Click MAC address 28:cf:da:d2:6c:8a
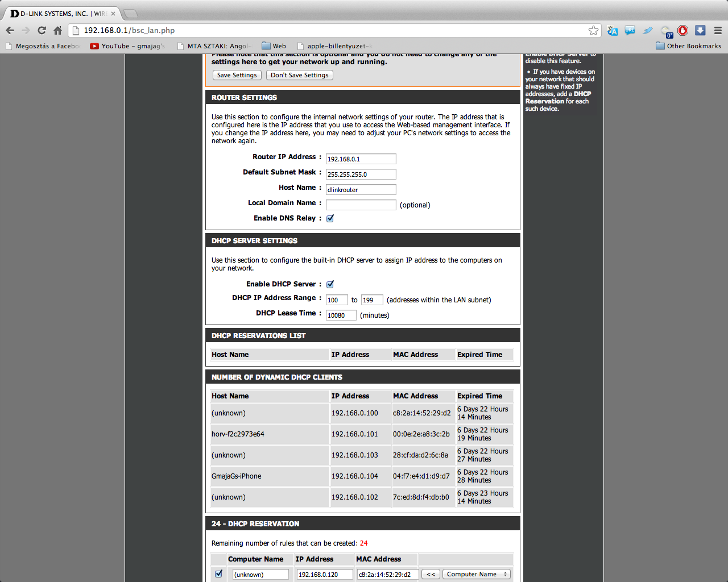Screen dimensions: 728x582 [420, 455]
